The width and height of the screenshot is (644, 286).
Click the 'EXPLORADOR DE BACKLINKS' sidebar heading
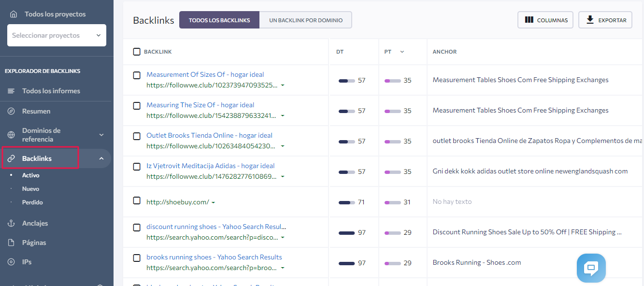(x=43, y=71)
